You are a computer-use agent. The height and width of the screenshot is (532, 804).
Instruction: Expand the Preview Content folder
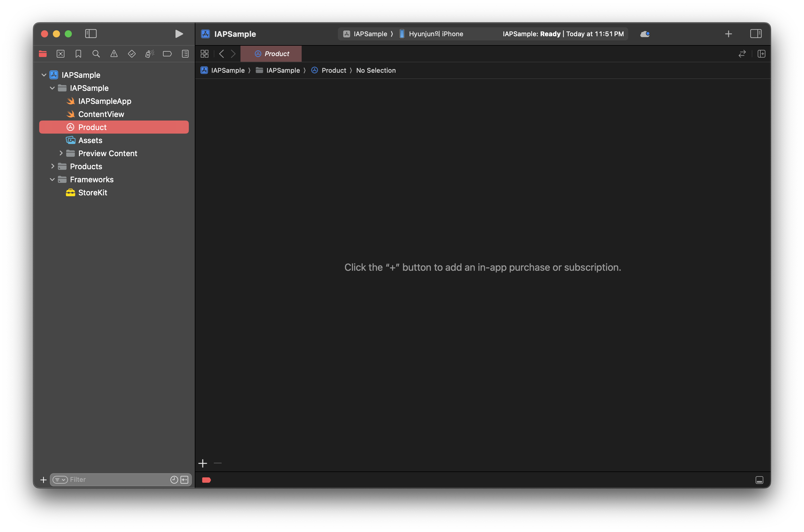coord(61,153)
